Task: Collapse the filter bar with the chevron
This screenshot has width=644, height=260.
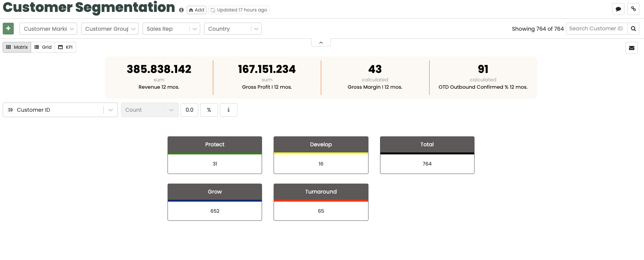Action: point(321,43)
